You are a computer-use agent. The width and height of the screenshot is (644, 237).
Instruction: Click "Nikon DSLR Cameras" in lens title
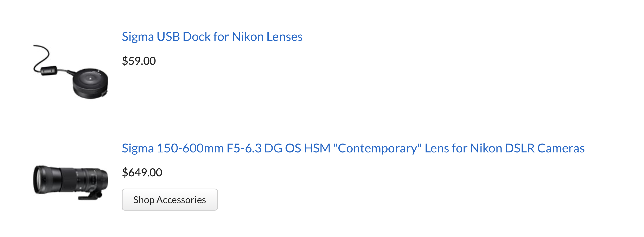[x=527, y=148]
